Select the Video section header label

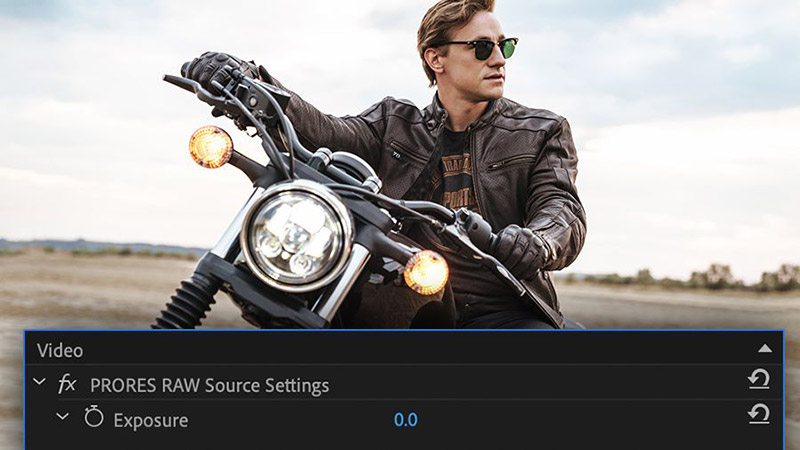click(x=60, y=350)
